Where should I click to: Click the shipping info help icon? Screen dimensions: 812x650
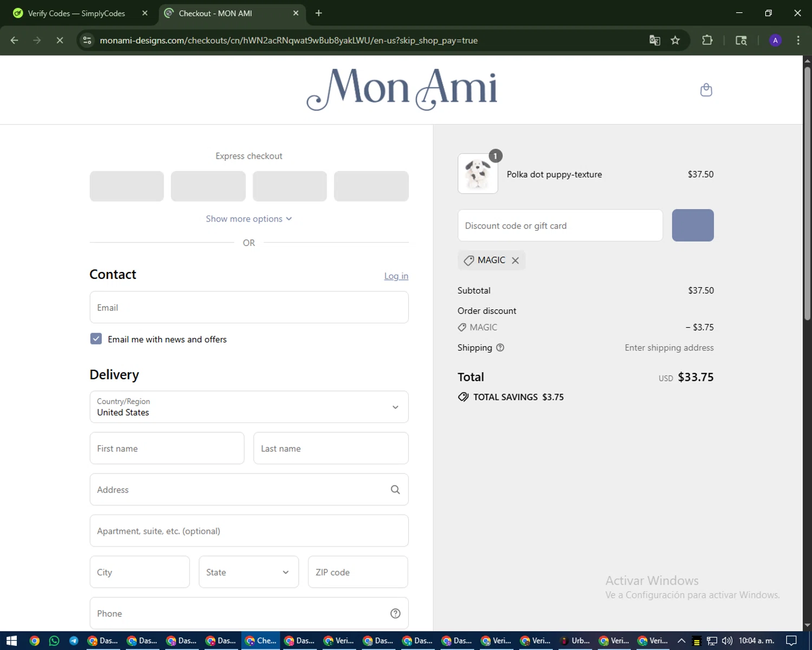[x=500, y=348]
